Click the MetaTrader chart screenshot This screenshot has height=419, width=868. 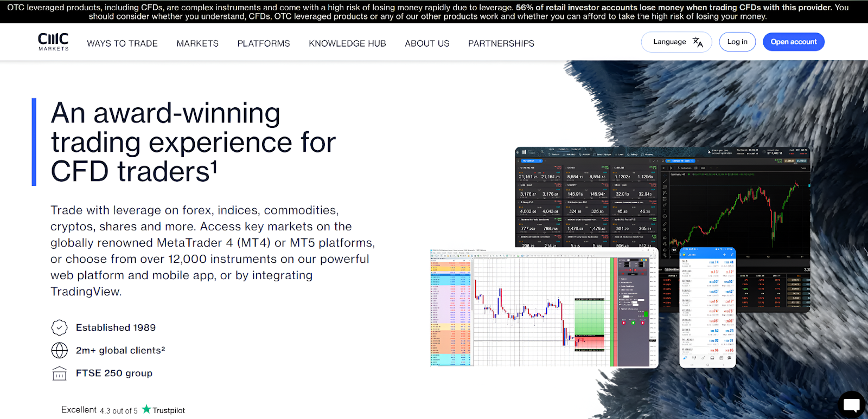coord(544,308)
